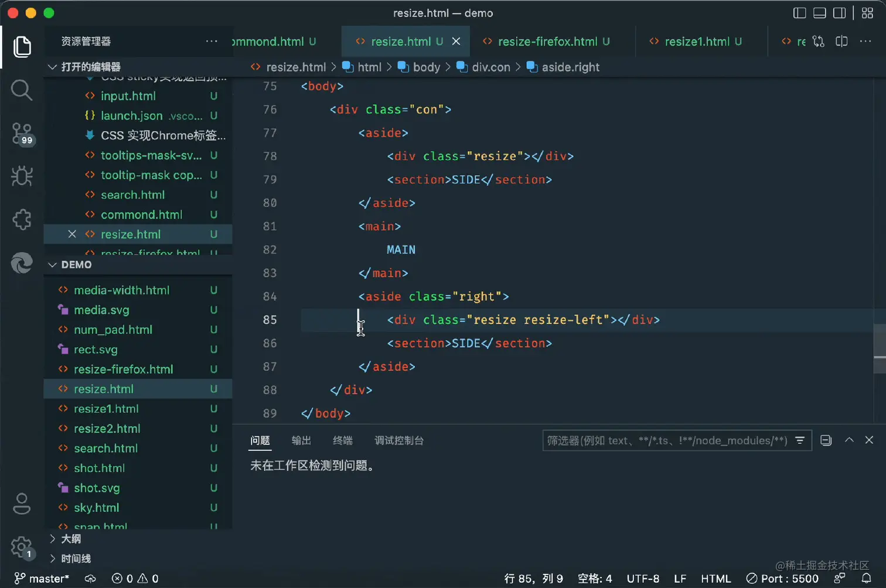Open the Extensions view

(22, 220)
